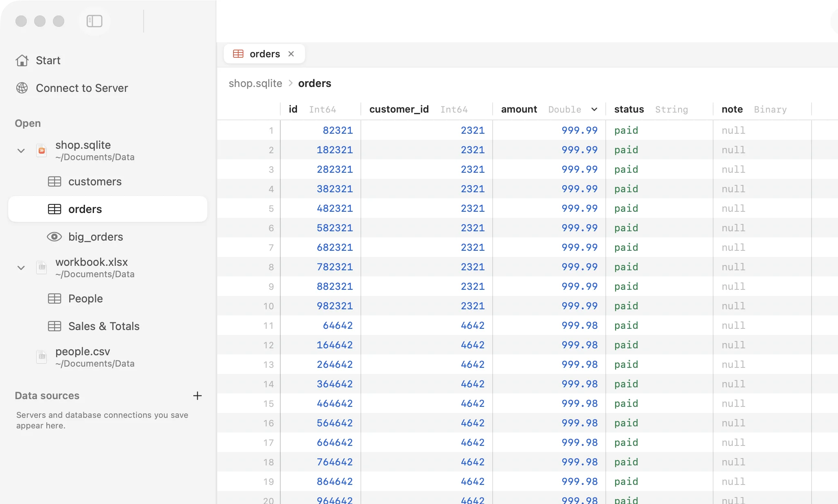This screenshot has height=504, width=838.
Task: Open the big_orders view
Action: coord(108,237)
